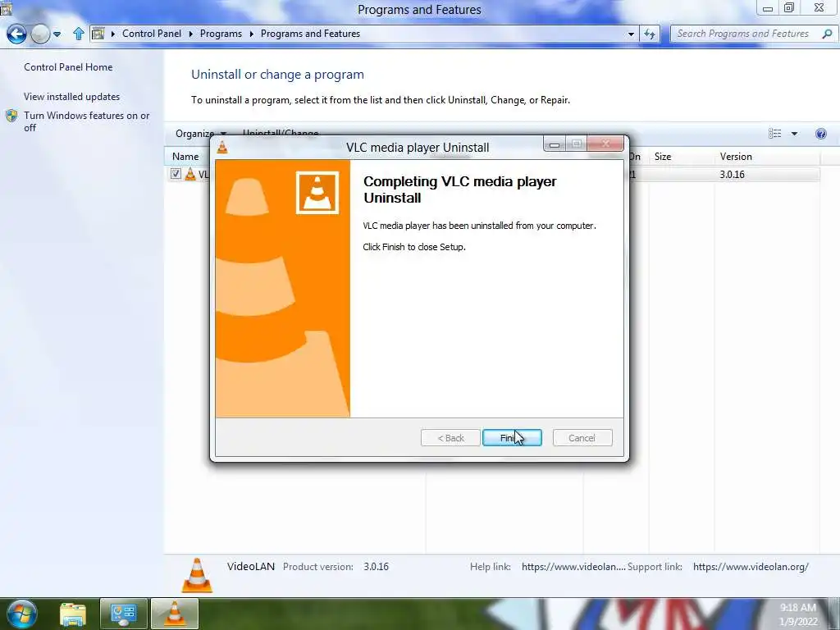This screenshot has height=630, width=840.
Task: Open the videolan.org Support link
Action: 751,566
